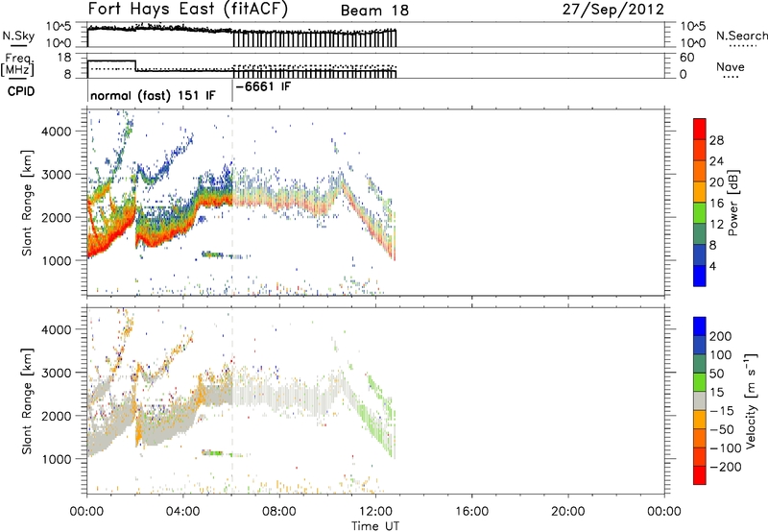The height and width of the screenshot is (532, 768).
Task: Click the '4' tick on Power colorbar
Action: [x=712, y=266]
